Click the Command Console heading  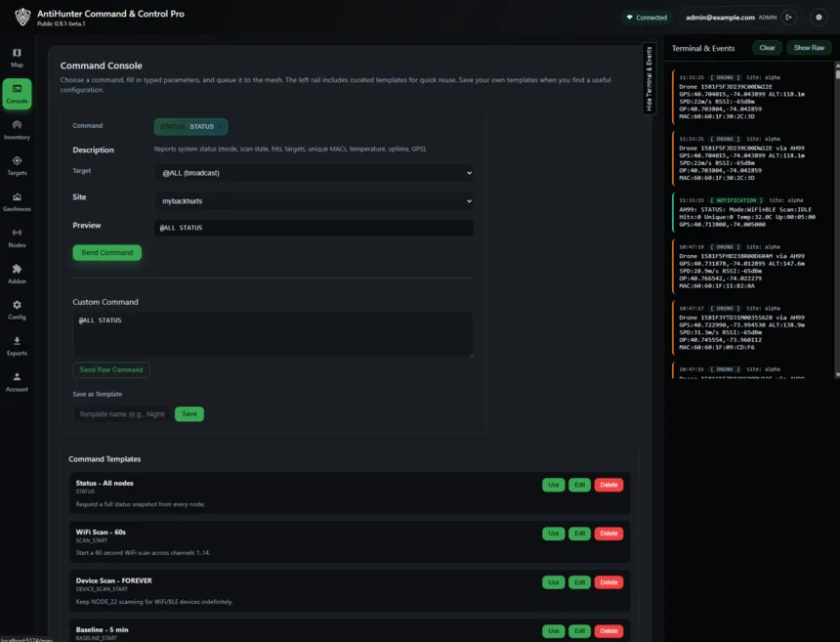102,65
